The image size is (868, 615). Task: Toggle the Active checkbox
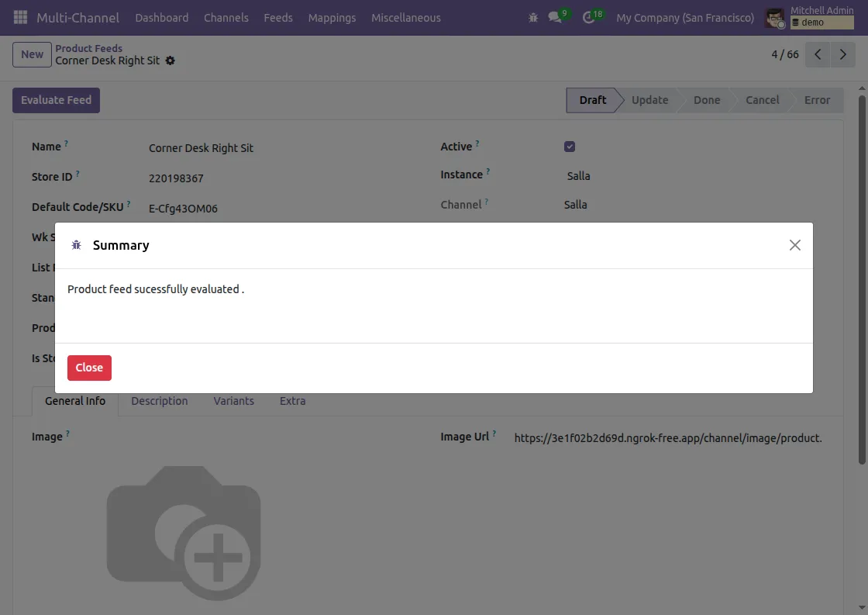[x=570, y=147]
